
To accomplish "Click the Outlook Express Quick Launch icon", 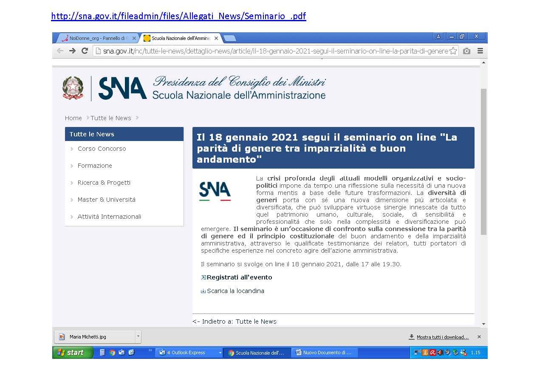I will [x=122, y=353].
